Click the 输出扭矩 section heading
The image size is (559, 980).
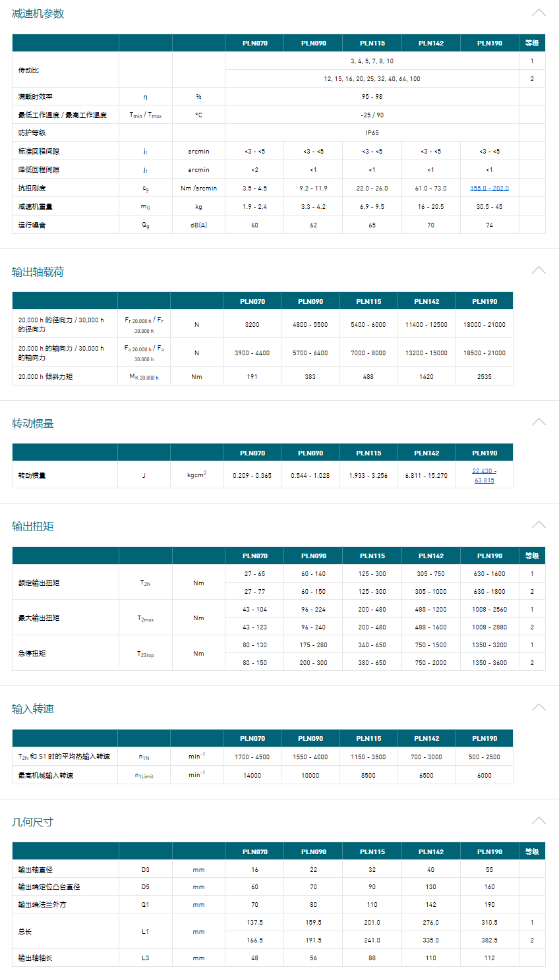33,527
